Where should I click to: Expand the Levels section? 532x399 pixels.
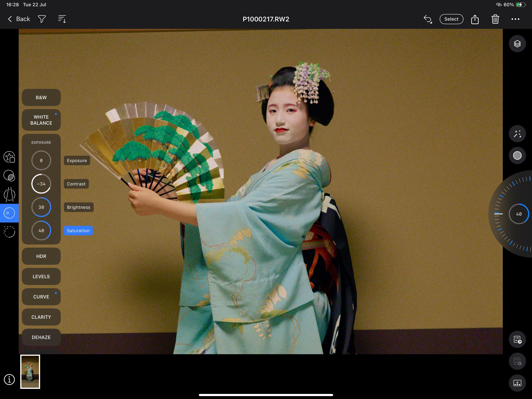click(x=41, y=276)
